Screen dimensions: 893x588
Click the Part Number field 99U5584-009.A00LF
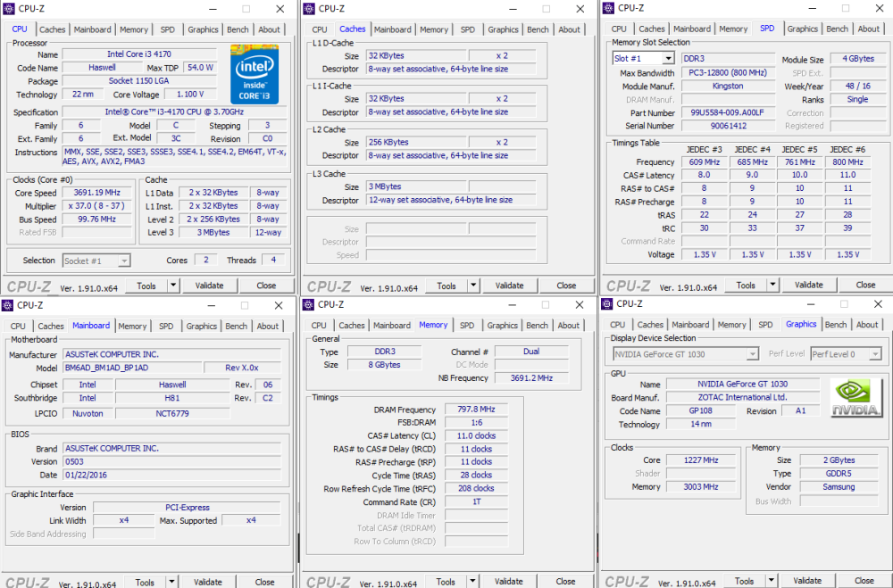(x=728, y=112)
